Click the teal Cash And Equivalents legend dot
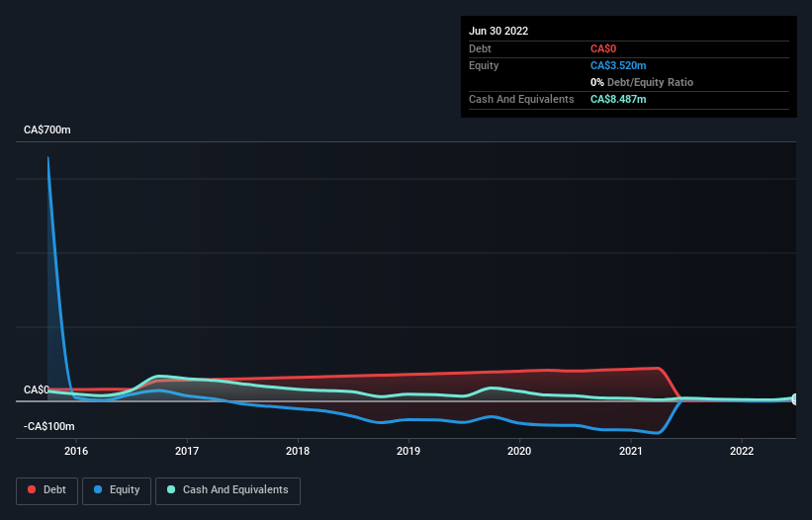 tap(171, 489)
